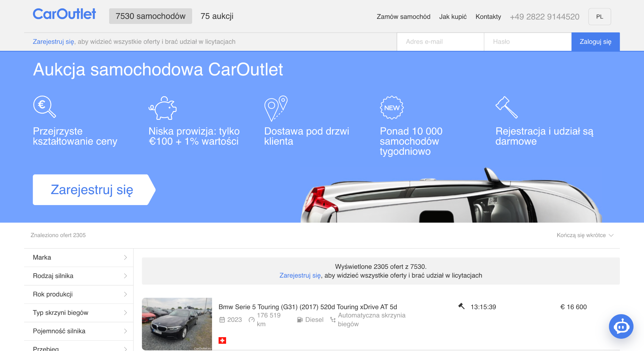Switch to the 75 aukcji tab
This screenshot has height=351, width=644.
pyautogui.click(x=217, y=16)
